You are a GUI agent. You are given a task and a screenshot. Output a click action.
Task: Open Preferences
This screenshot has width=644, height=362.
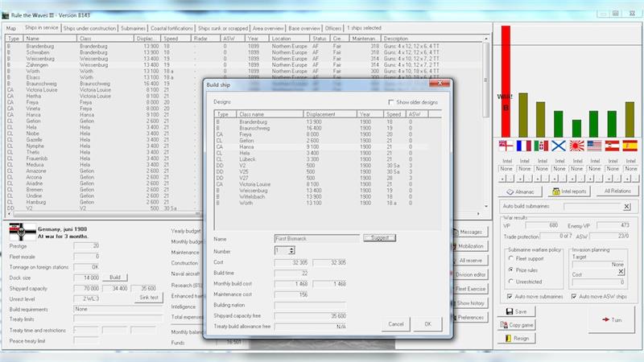point(470,317)
